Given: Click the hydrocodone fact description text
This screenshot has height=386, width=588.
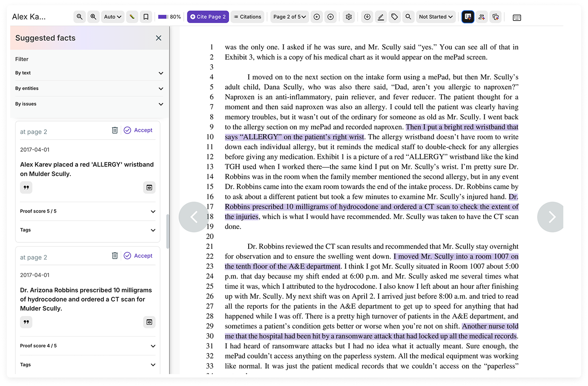Looking at the screenshot, I should click(86, 299).
